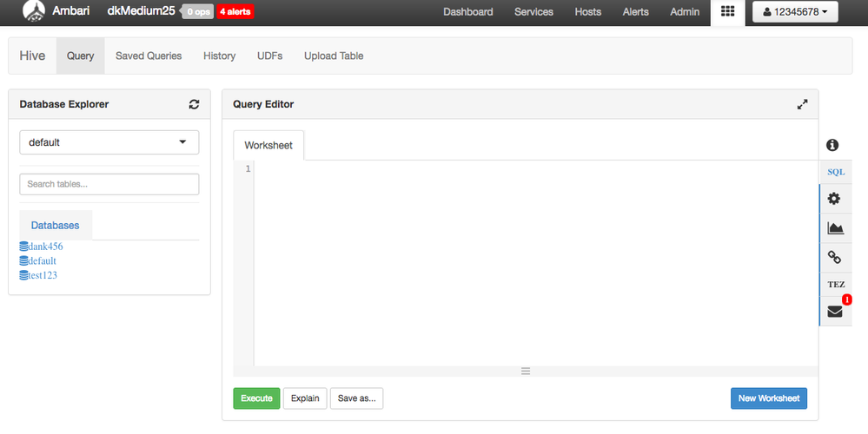This screenshot has width=868, height=434.
Task: Switch to the Saved Queries tab
Action: (x=149, y=56)
